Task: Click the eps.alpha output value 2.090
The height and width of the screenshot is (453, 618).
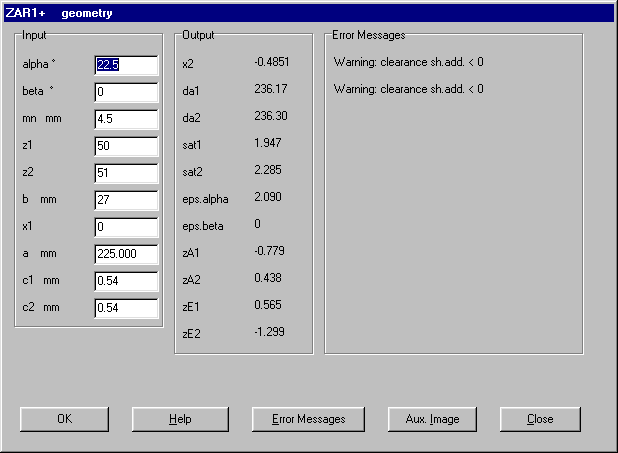Action: [268, 197]
